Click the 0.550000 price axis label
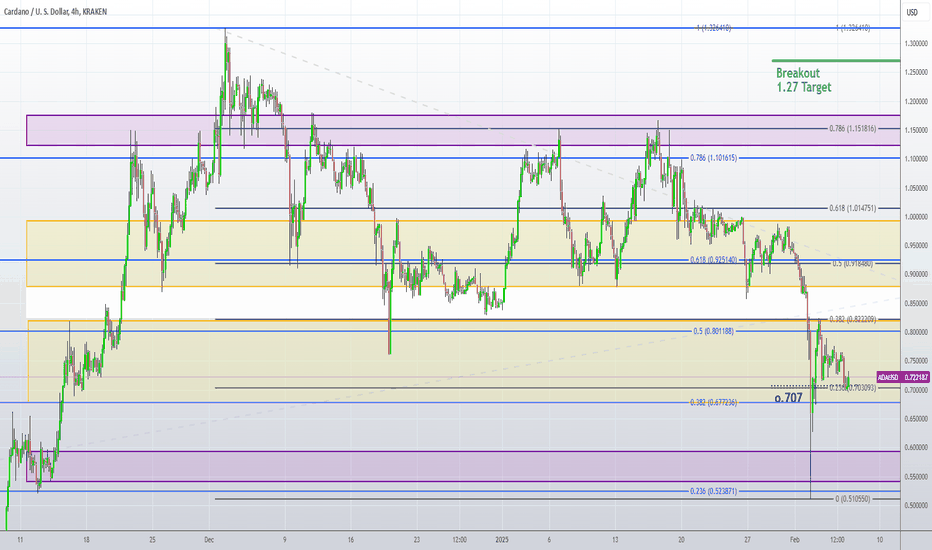This screenshot has height=550, width=932. tap(916, 477)
